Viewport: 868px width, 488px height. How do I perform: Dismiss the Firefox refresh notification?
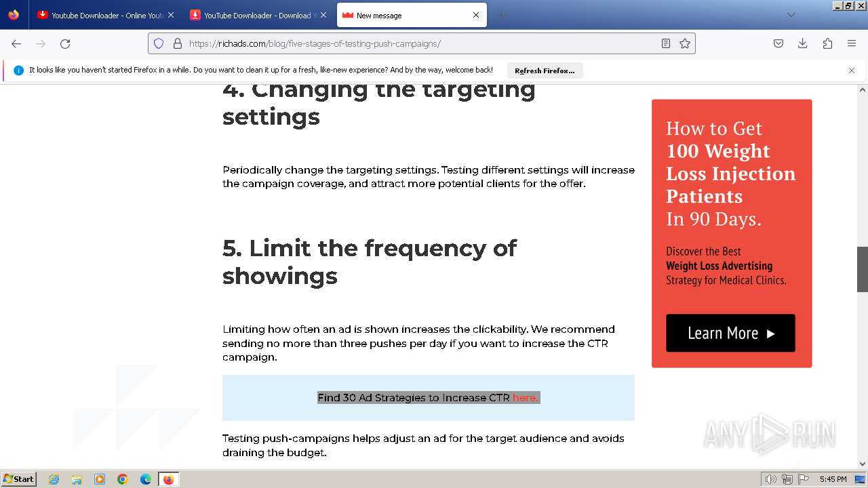[852, 70]
